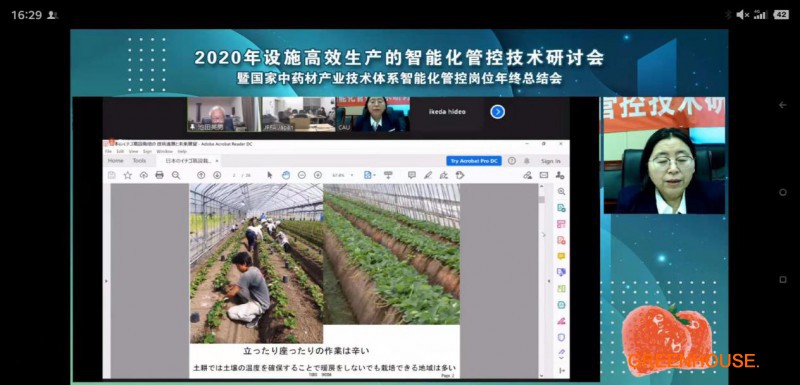Open the add comment speech bubble tool
The image size is (800, 385).
click(x=412, y=175)
